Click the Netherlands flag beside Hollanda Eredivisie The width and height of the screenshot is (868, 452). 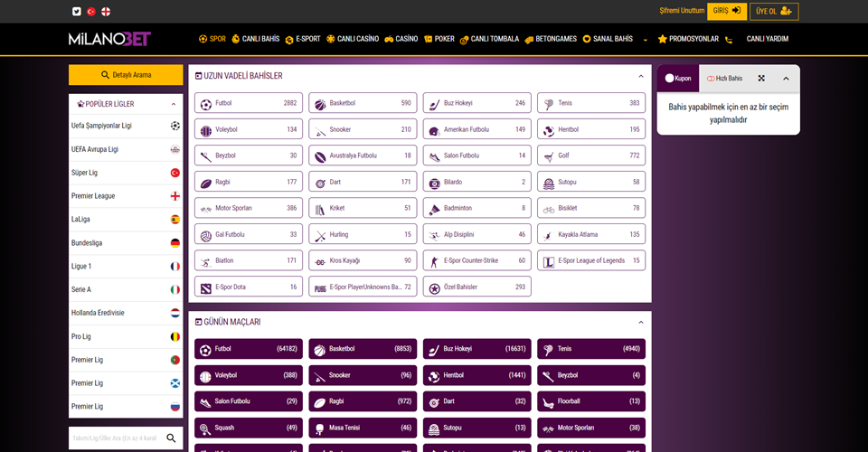pos(175,313)
